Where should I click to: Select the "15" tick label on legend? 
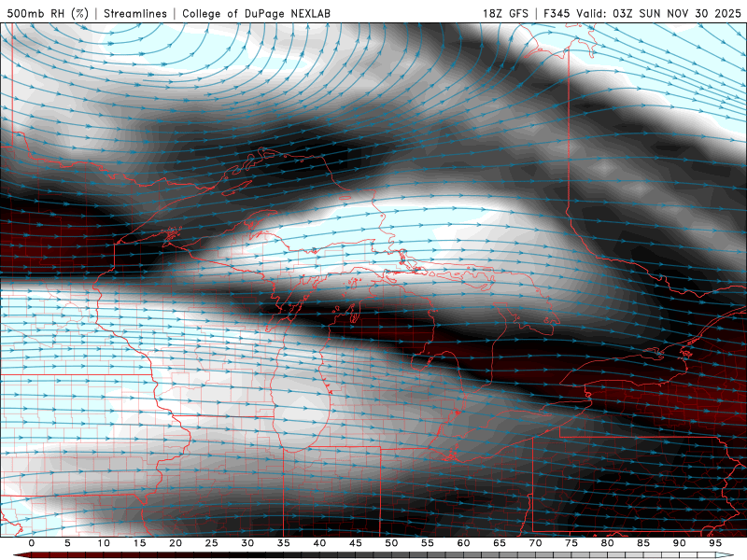(x=139, y=543)
